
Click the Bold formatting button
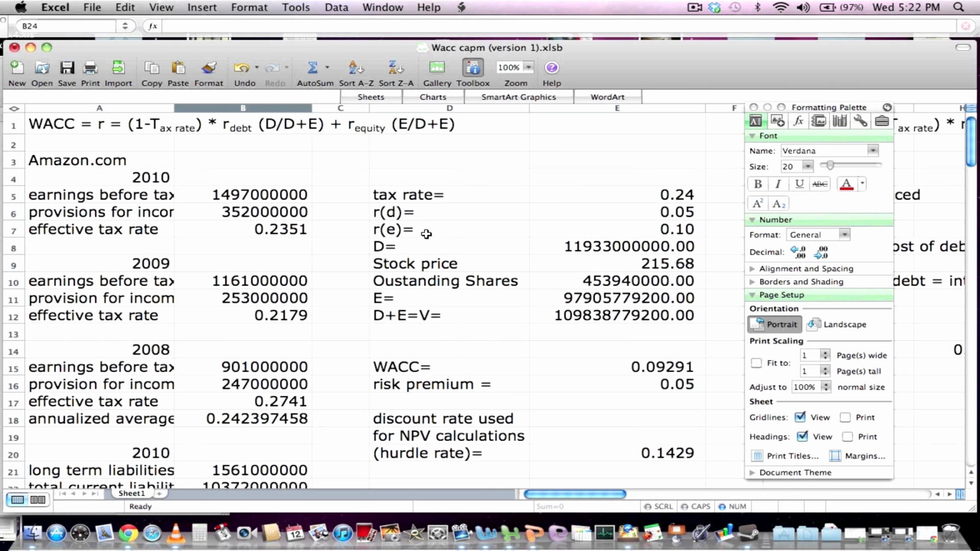(x=757, y=183)
